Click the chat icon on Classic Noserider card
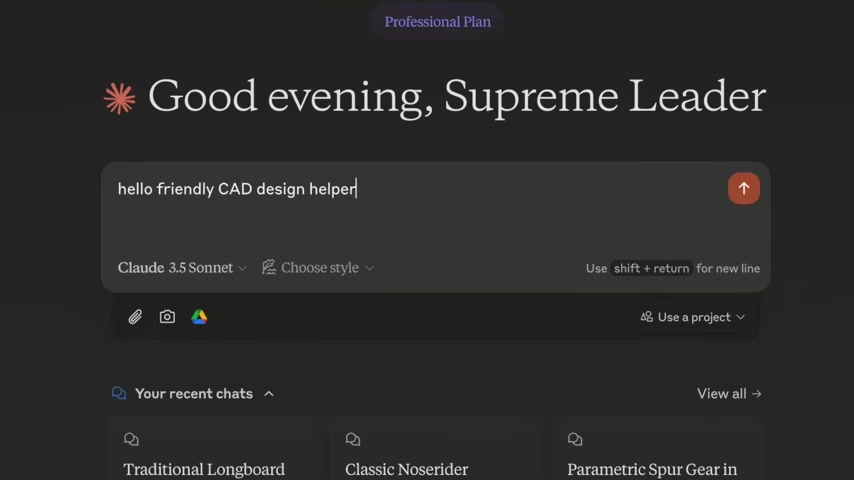Screen dimensions: 854x480 [x=353, y=439]
